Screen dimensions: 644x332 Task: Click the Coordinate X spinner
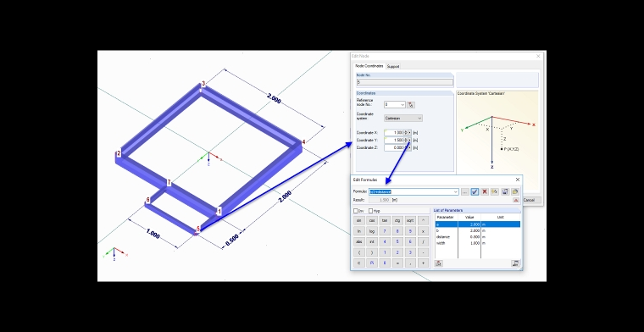(x=406, y=133)
